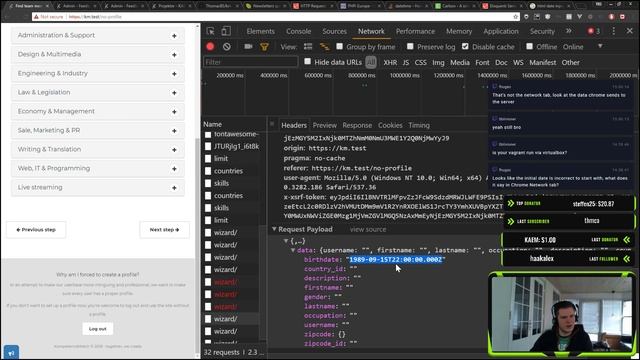Image resolution: width=640 pixels, height=360 pixels.
Task: Click the browser address bar URL
Action: pos(95,17)
